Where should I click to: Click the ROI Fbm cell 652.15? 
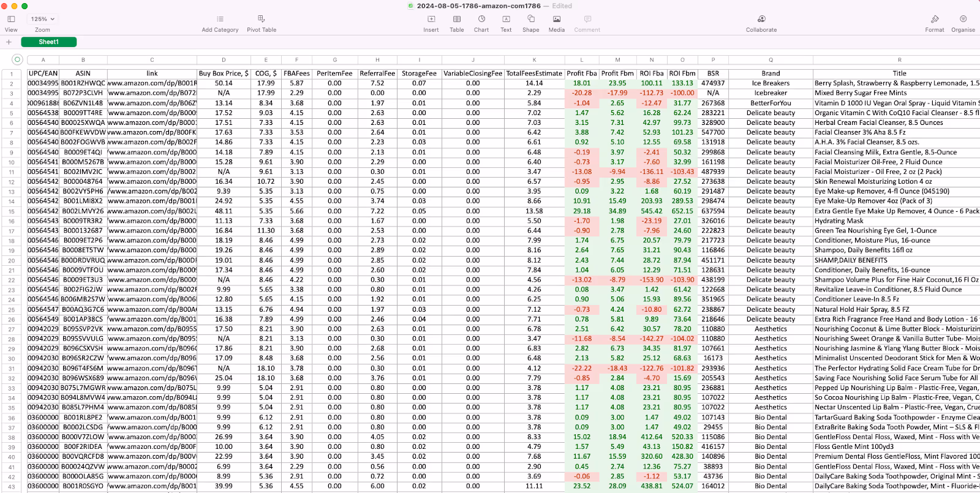[x=682, y=211]
